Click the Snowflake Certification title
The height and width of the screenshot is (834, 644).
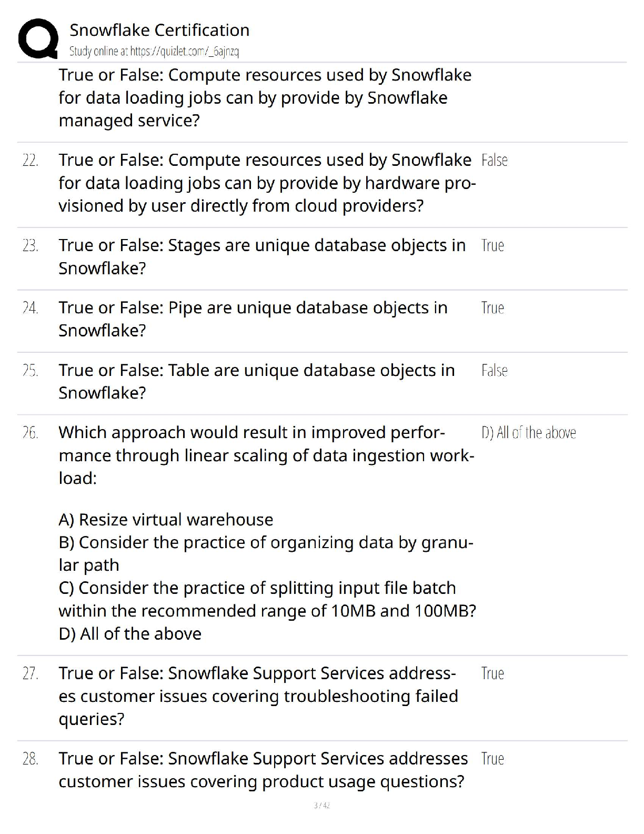(x=159, y=30)
